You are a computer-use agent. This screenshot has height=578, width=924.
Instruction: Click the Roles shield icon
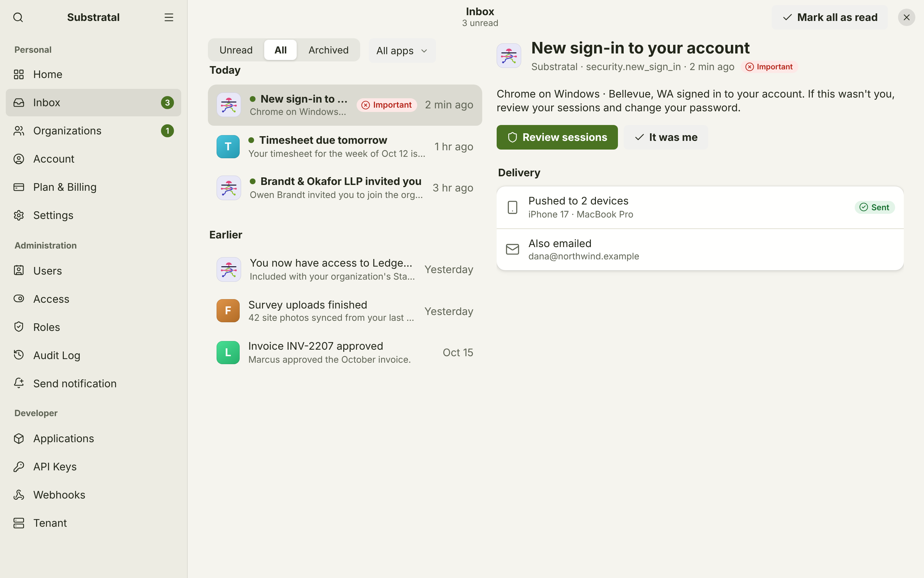point(19,327)
